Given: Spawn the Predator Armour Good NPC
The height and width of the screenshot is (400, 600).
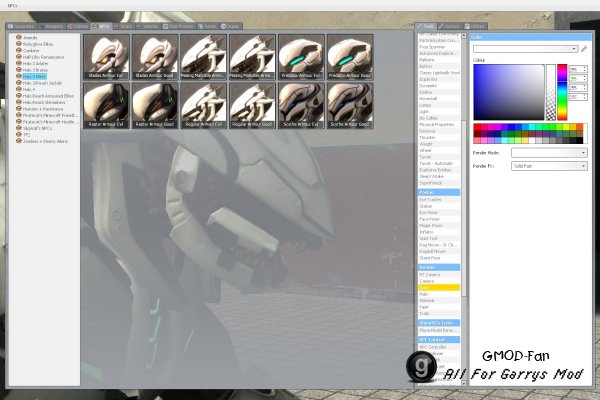Looking at the screenshot, I should (350, 57).
